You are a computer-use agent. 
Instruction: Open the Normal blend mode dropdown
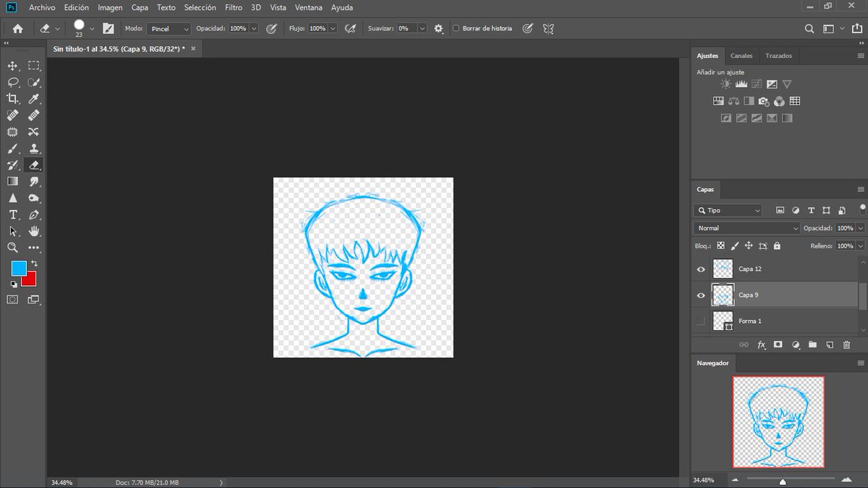tap(746, 228)
